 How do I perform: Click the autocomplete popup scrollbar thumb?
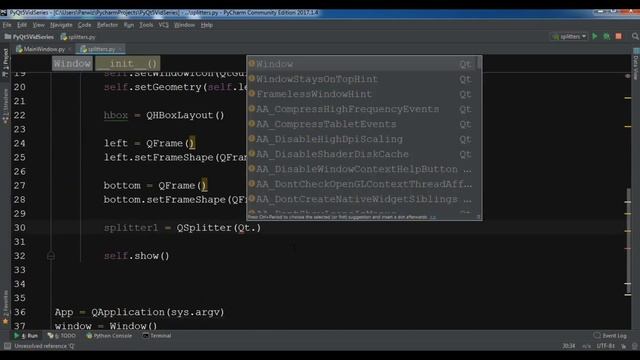(x=479, y=63)
